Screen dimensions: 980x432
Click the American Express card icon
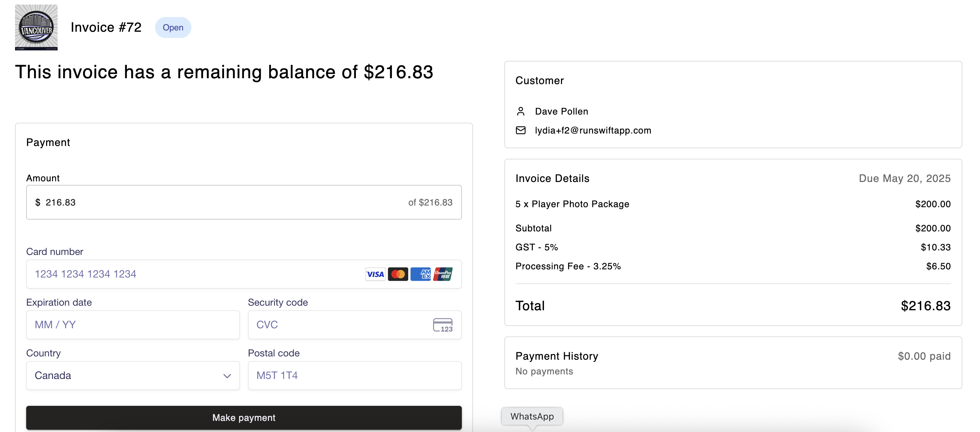tap(420, 274)
